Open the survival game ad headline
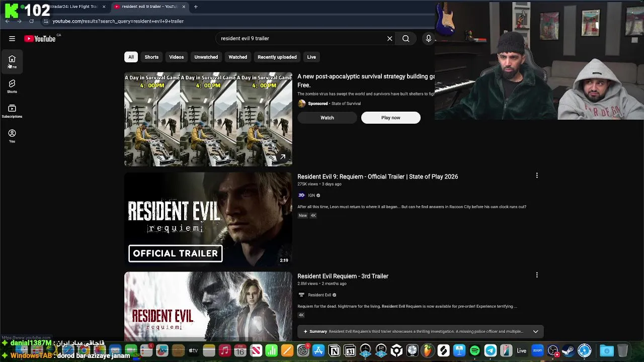This screenshot has width=644, height=362. coord(366,80)
